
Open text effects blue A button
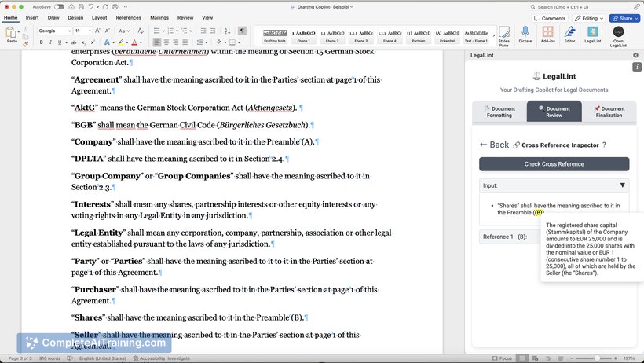click(x=107, y=42)
